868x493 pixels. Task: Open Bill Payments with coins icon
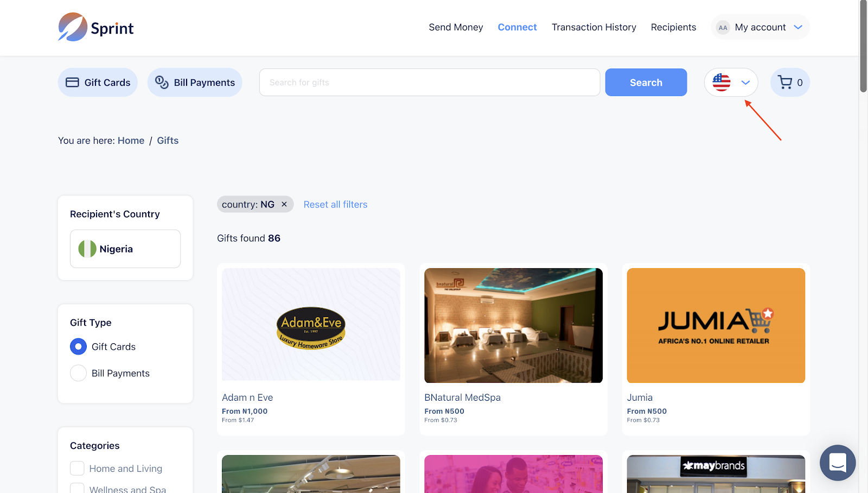(195, 83)
